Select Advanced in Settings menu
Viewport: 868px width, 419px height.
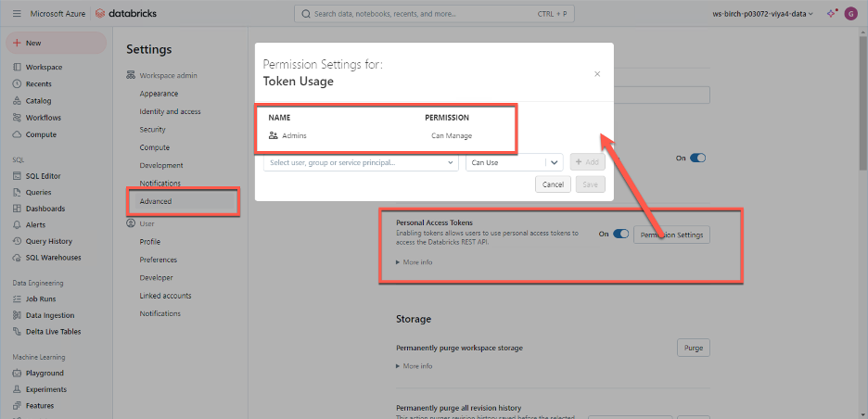coord(156,201)
